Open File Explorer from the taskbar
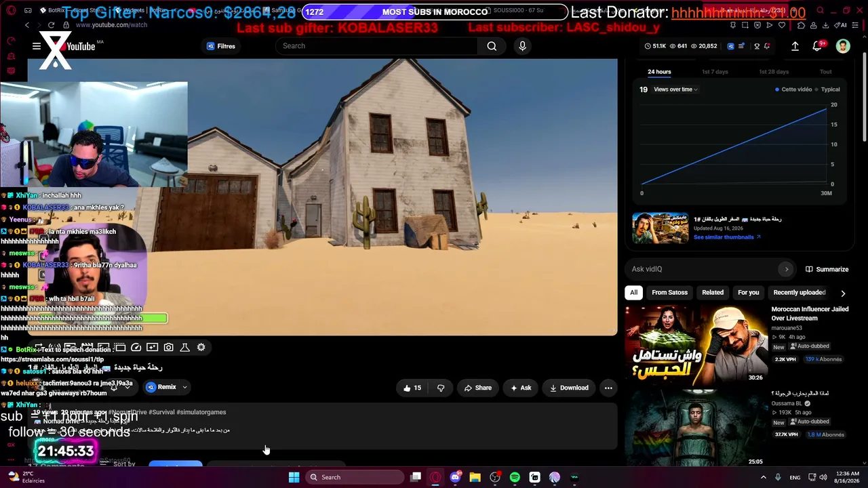 tap(475, 477)
